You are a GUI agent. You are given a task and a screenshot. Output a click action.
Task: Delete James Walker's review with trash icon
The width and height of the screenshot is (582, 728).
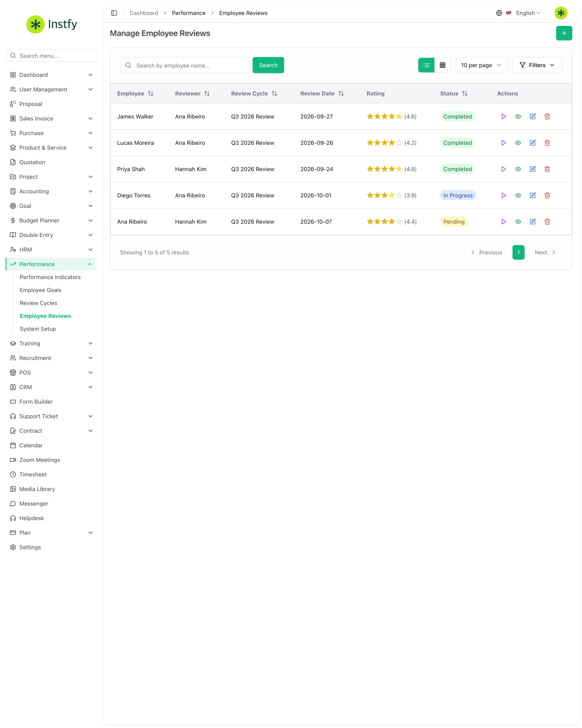[x=547, y=116]
